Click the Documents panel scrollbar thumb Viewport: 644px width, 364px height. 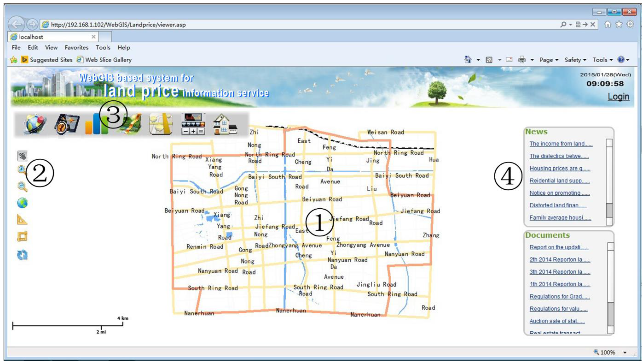point(611,314)
